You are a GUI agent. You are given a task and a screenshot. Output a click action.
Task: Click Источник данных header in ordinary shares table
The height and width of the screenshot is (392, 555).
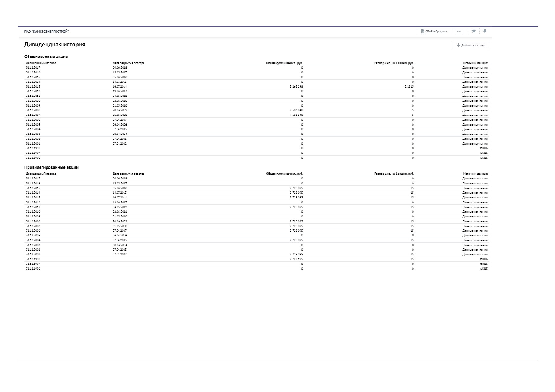[x=475, y=63]
